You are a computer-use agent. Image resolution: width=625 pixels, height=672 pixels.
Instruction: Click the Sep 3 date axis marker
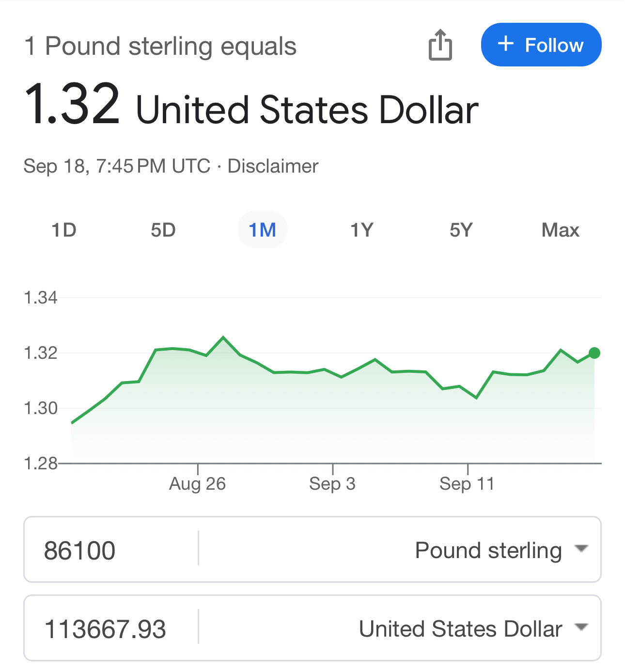[332, 483]
